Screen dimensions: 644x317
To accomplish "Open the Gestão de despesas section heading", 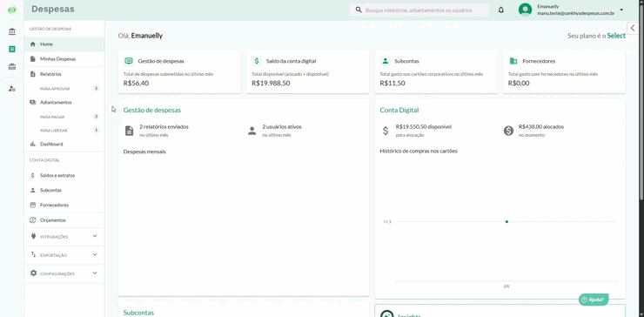I will pyautogui.click(x=152, y=111).
